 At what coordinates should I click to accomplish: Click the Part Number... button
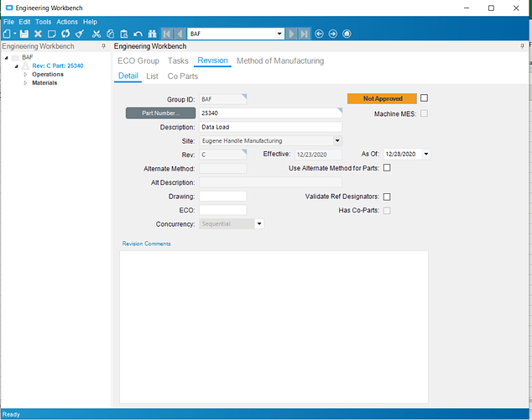[161, 113]
